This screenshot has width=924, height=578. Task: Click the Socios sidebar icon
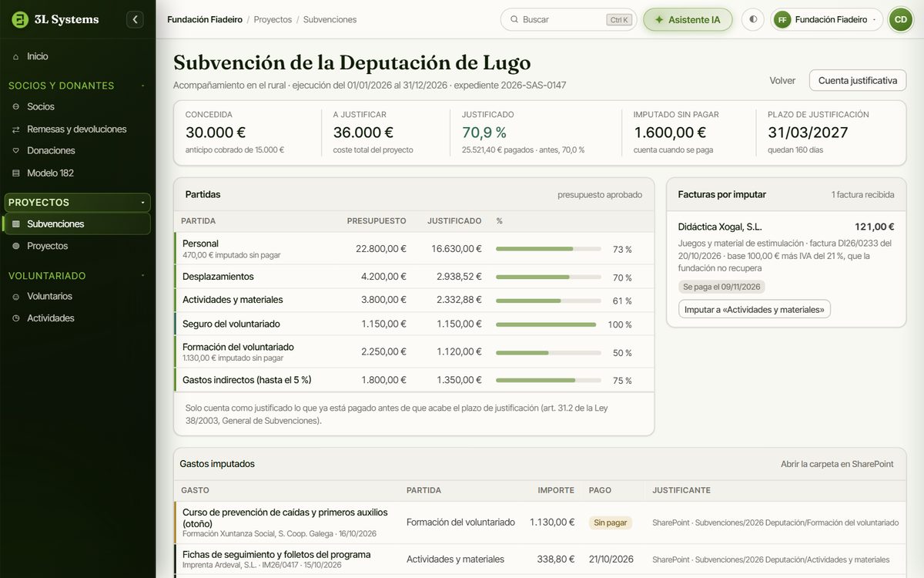click(16, 106)
